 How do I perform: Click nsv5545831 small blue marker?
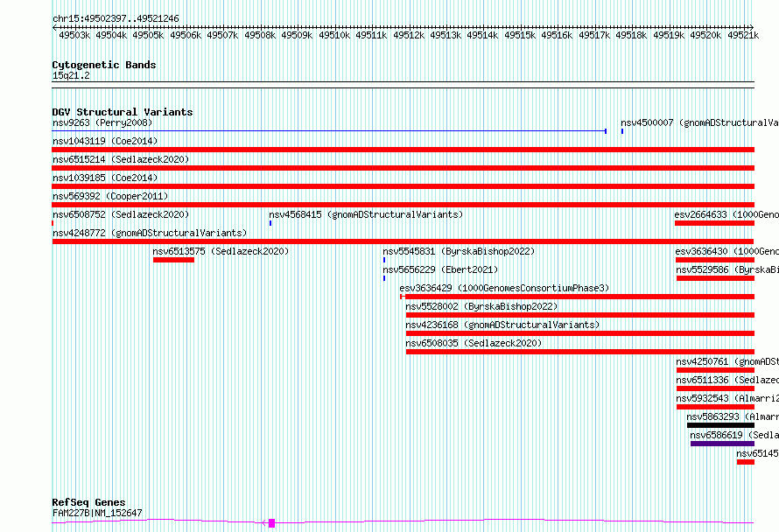384,260
